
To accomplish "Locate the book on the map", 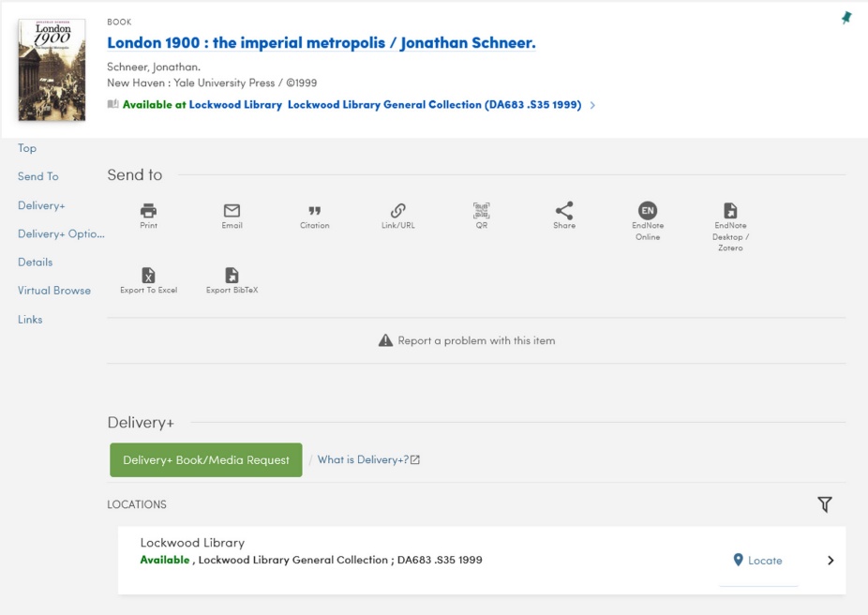I will 757,560.
